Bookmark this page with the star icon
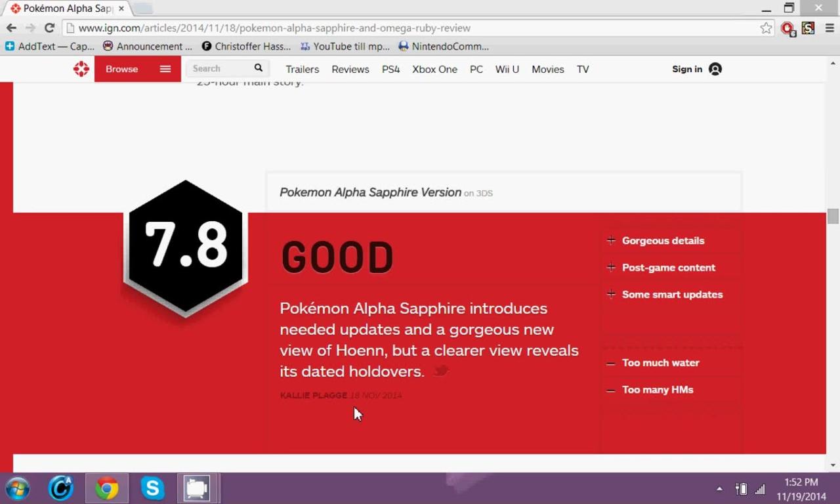 (766, 28)
